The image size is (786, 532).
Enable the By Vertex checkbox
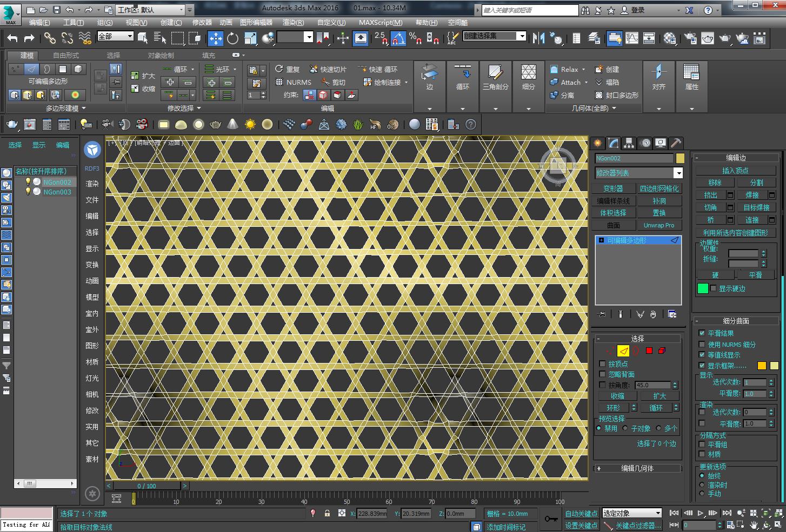(x=602, y=364)
